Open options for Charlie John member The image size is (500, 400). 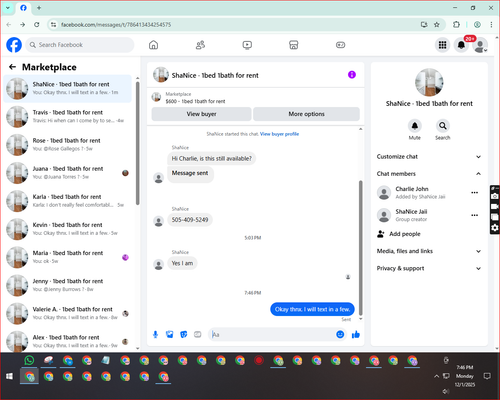point(474,192)
